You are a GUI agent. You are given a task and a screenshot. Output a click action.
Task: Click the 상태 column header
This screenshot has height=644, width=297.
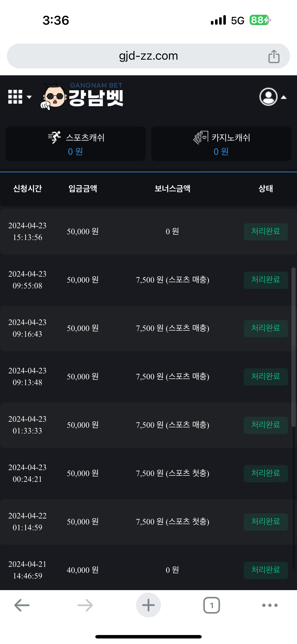(265, 188)
